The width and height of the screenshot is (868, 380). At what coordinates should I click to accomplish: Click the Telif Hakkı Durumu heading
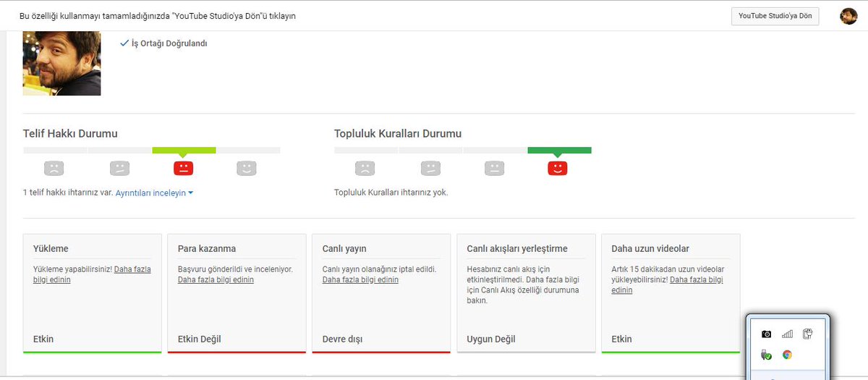tap(70, 133)
